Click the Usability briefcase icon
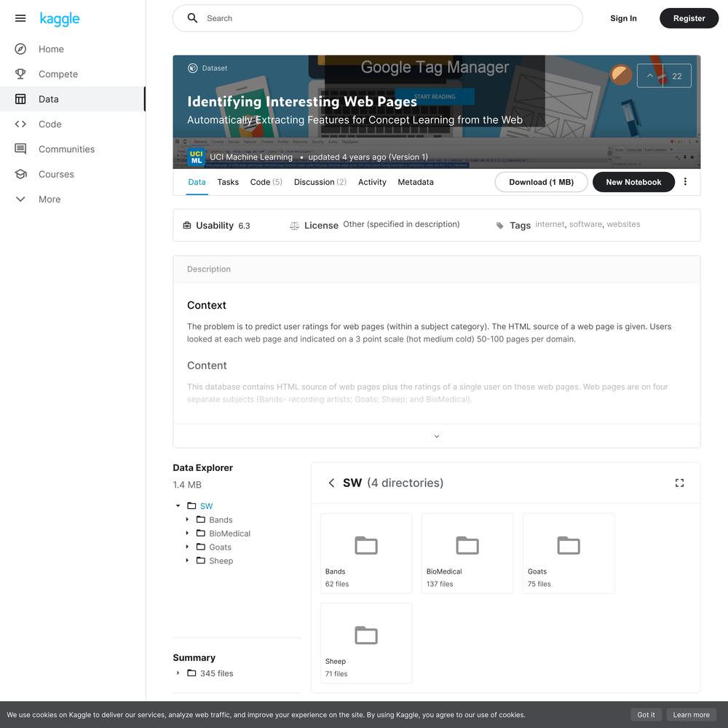This screenshot has width=728, height=728. 187,225
